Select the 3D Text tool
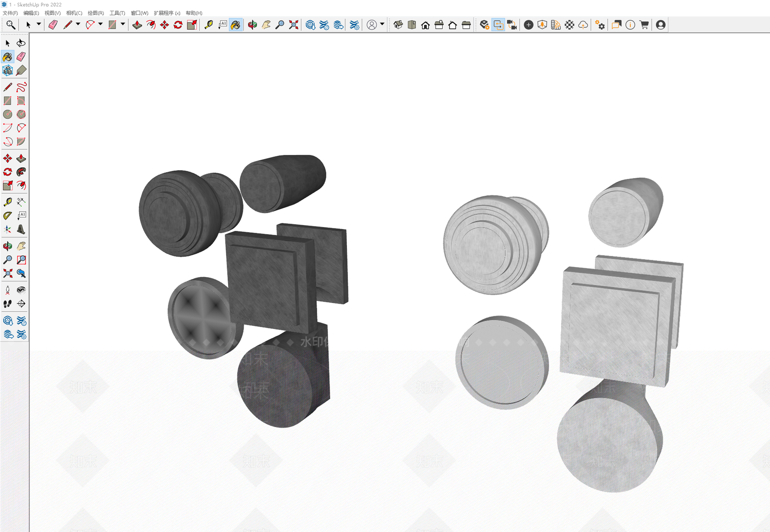This screenshot has width=770, height=532. coord(21,229)
